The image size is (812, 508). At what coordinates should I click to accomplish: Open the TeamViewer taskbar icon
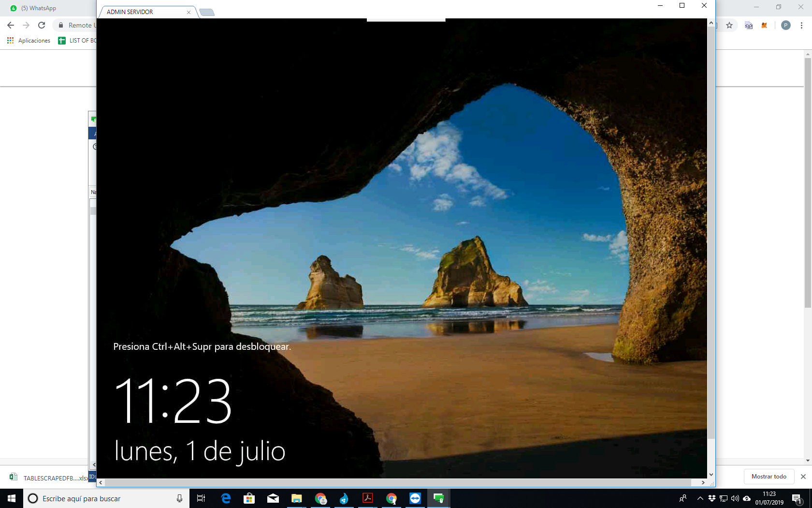point(415,498)
